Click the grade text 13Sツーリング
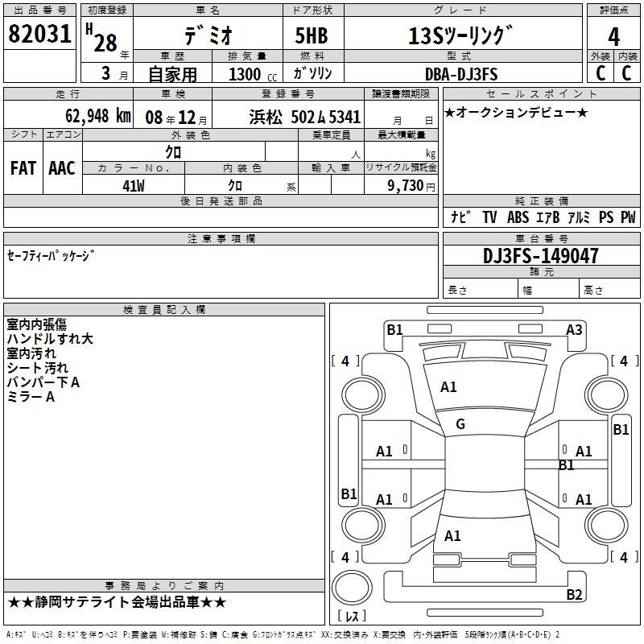This screenshot has width=644, height=644. point(460,35)
